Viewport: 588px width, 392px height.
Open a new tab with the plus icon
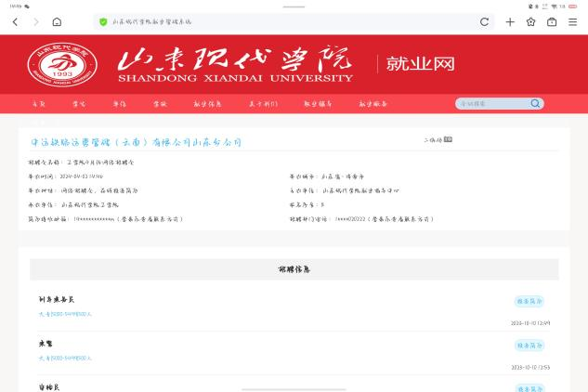point(510,21)
